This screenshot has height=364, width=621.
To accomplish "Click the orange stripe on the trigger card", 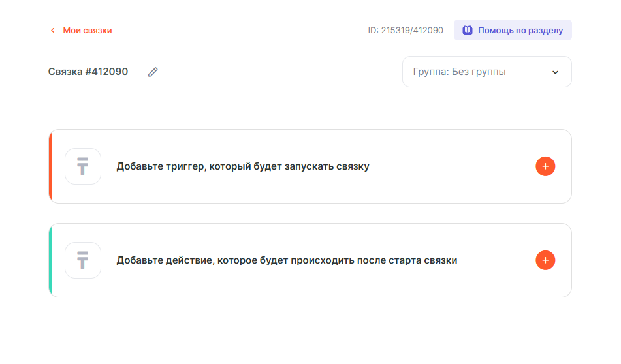I will tap(50, 166).
